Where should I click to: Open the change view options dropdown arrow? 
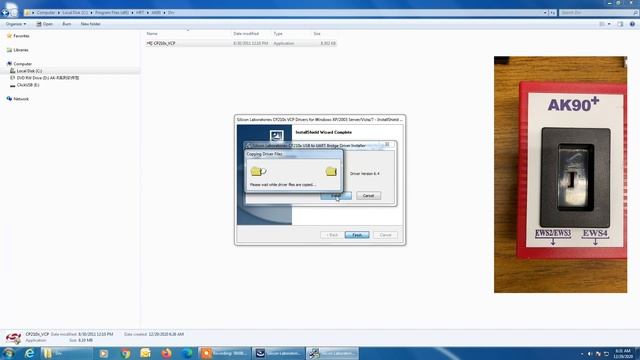tap(609, 24)
